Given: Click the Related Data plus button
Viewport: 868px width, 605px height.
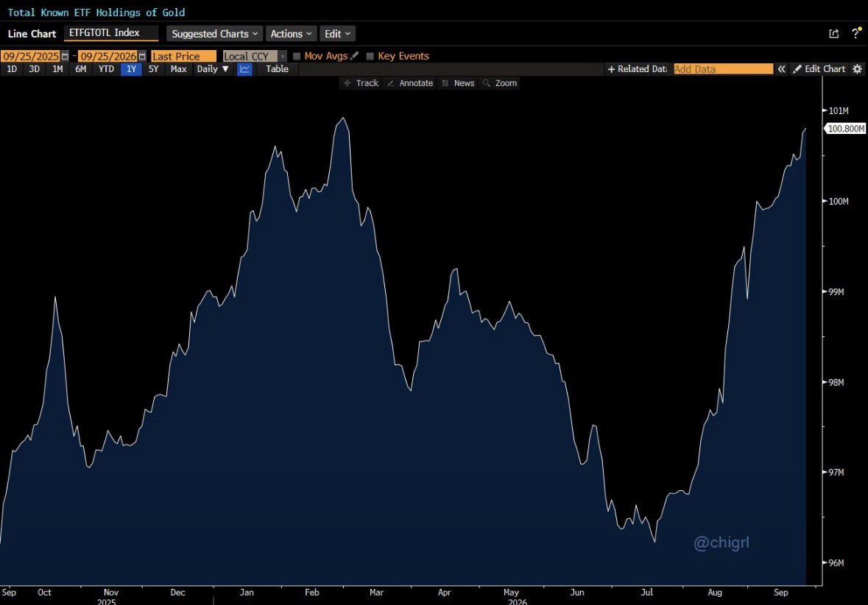Looking at the screenshot, I should click(637, 69).
